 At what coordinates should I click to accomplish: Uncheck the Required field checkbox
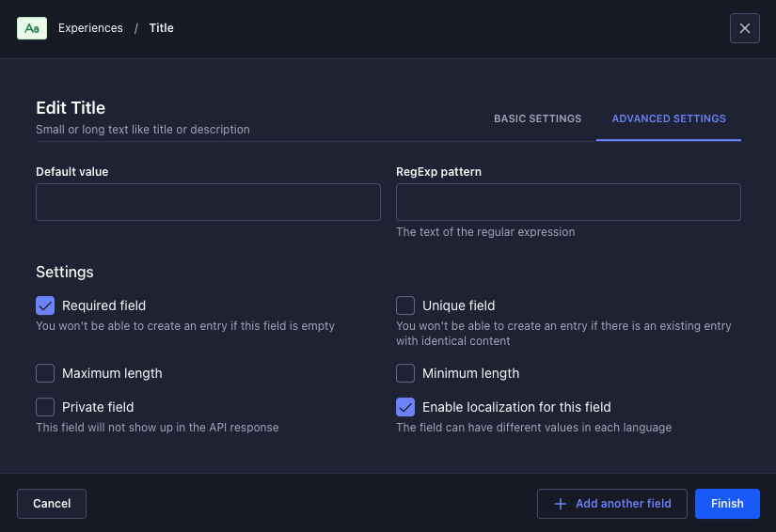(x=45, y=305)
